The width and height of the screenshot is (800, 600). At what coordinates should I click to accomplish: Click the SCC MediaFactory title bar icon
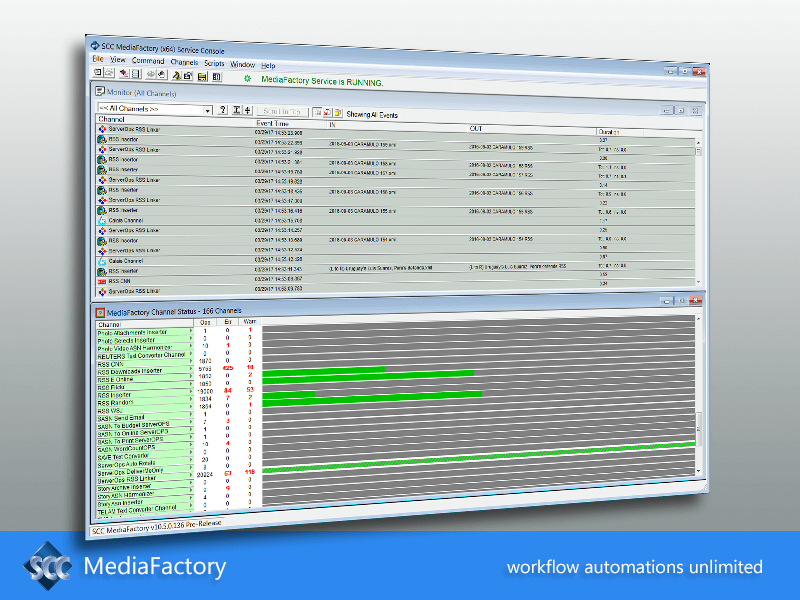95,45
